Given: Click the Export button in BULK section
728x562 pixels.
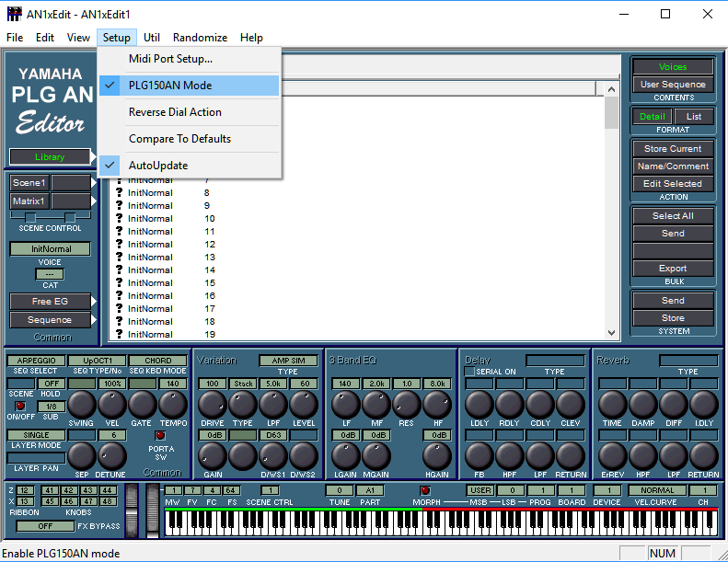Looking at the screenshot, I should click(x=673, y=269).
